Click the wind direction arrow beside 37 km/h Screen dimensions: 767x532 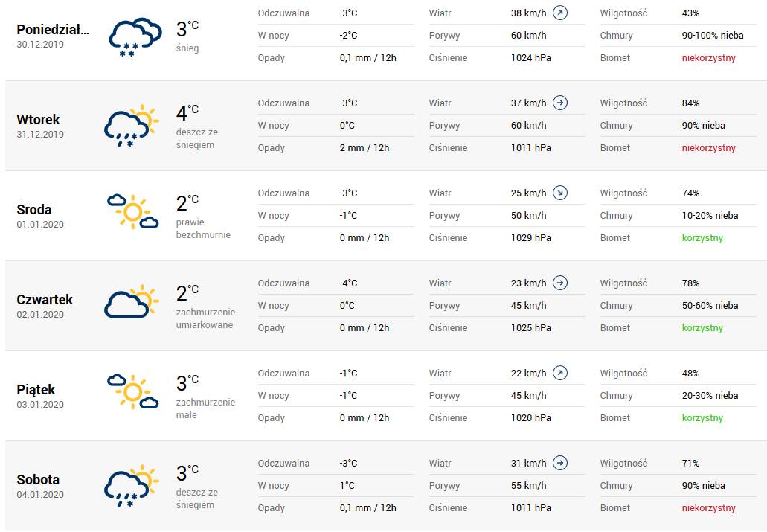coord(560,103)
